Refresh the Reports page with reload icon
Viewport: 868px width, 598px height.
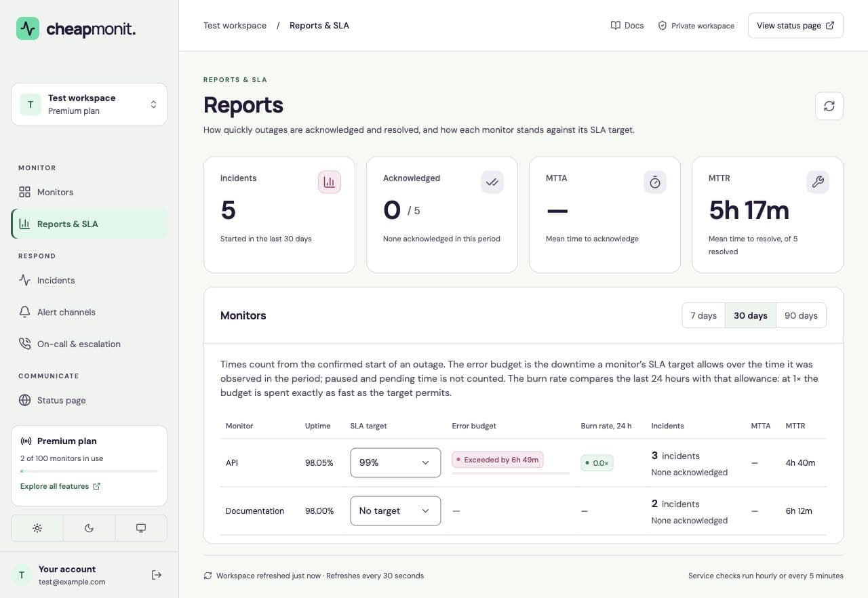tap(829, 106)
